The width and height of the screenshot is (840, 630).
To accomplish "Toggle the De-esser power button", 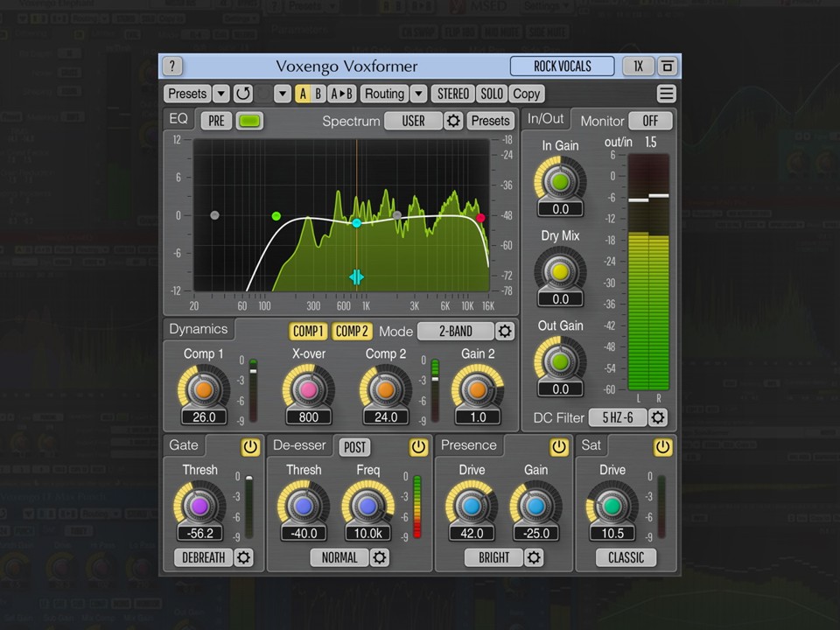I will [418, 447].
